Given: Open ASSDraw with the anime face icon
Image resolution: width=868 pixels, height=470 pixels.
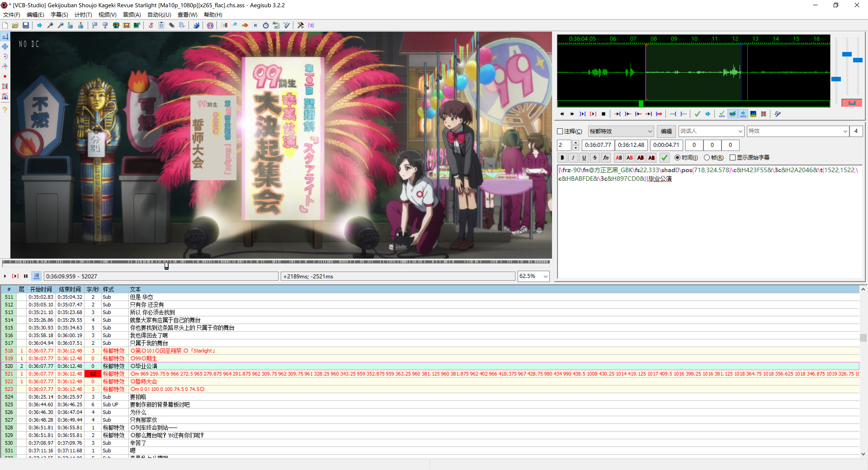Looking at the screenshot, I should [210, 25].
